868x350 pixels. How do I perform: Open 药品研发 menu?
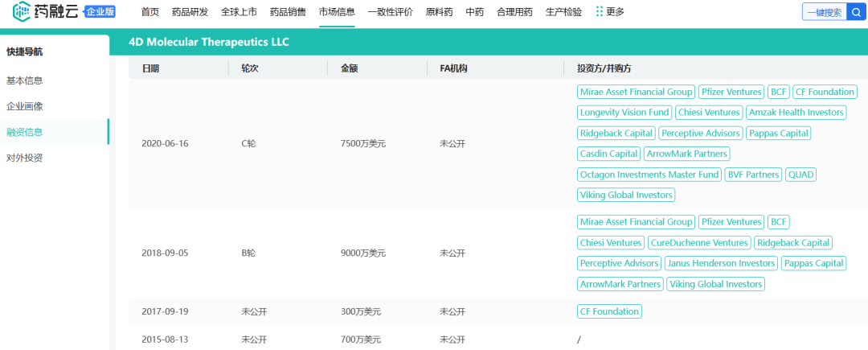[x=190, y=11]
